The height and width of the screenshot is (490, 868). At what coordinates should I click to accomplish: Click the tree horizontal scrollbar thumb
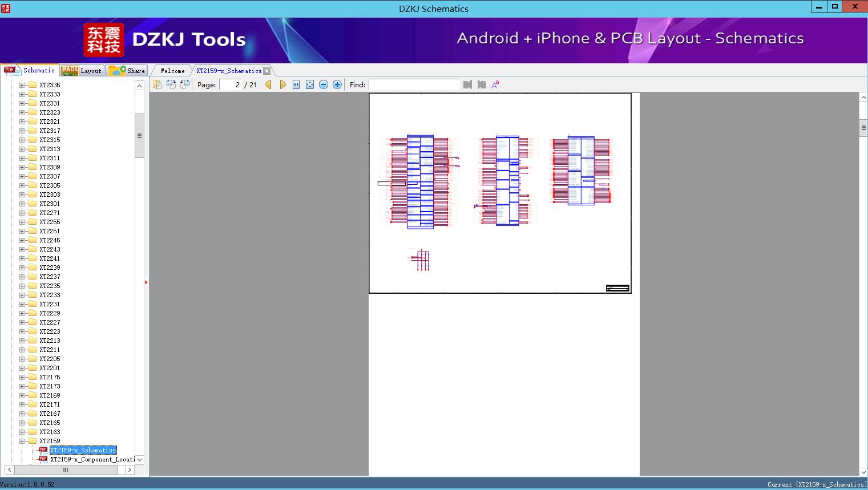click(x=66, y=470)
